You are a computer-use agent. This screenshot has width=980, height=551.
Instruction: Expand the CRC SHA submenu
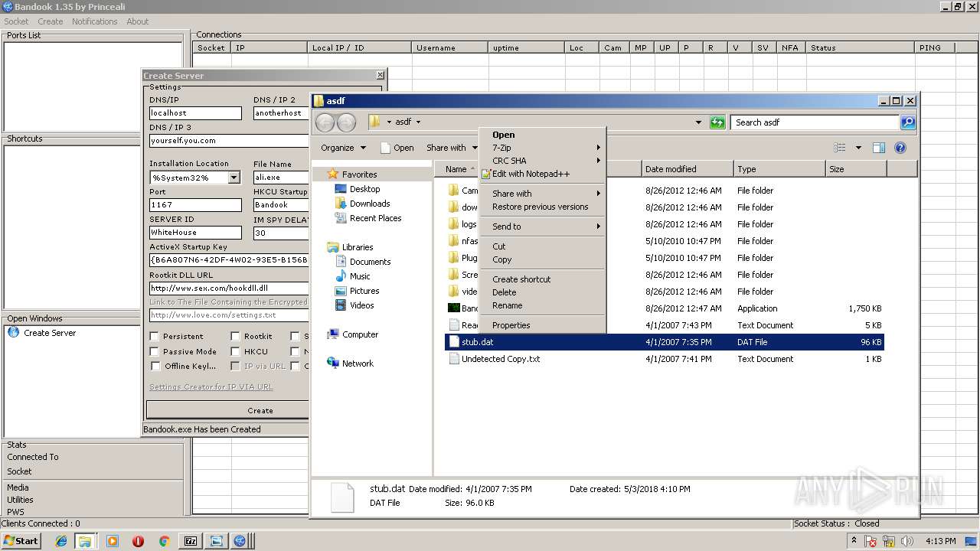pyautogui.click(x=544, y=161)
